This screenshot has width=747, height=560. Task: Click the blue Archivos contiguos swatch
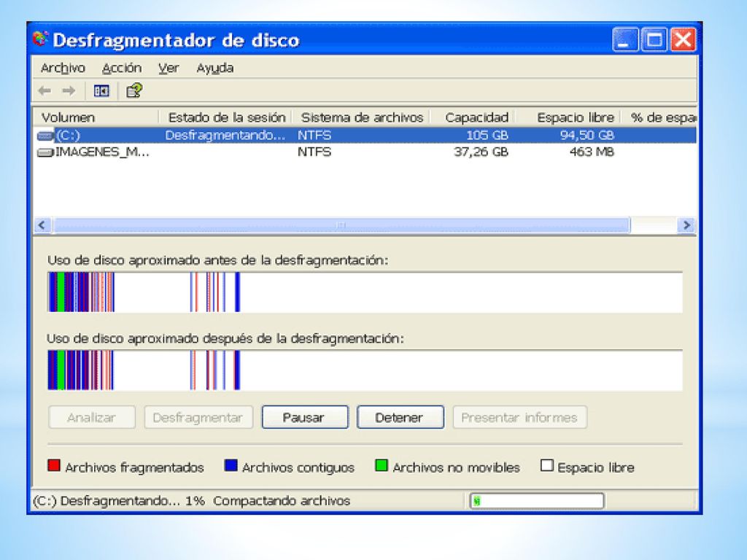pyautogui.click(x=231, y=465)
